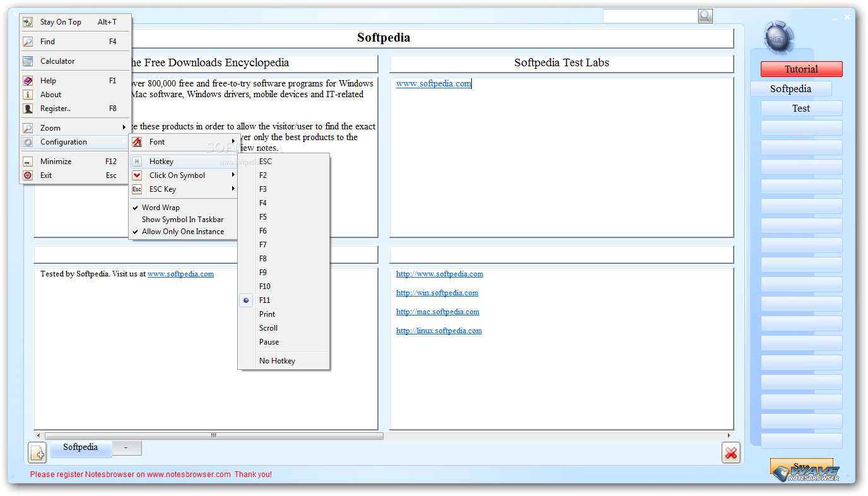
Task: Click the Hotkey H icon
Action: pos(137,162)
